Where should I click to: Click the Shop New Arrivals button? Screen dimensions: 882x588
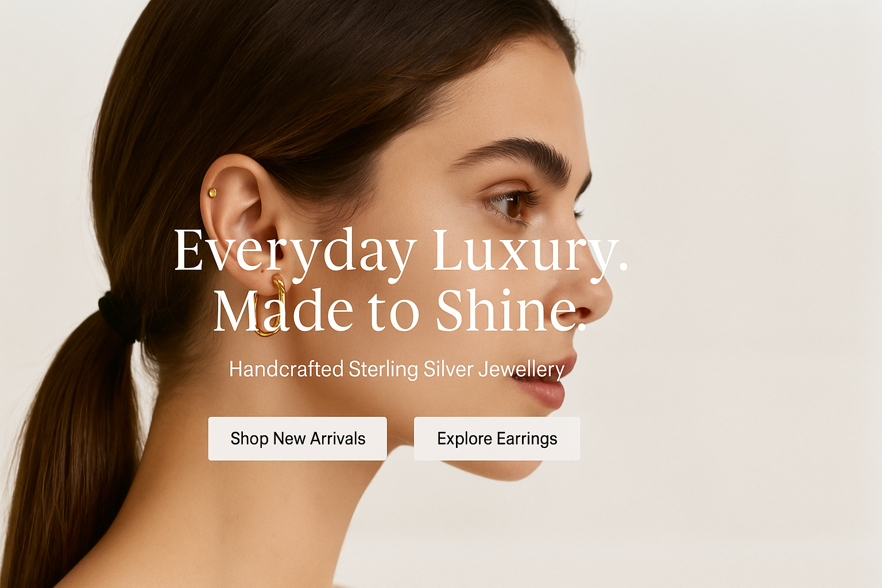pos(297,439)
